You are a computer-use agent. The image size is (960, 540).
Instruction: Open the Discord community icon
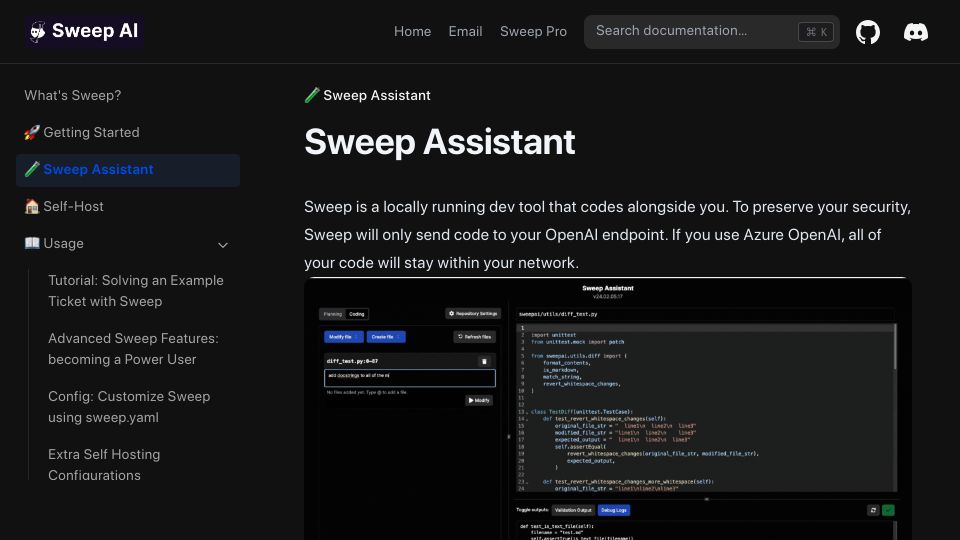point(916,32)
